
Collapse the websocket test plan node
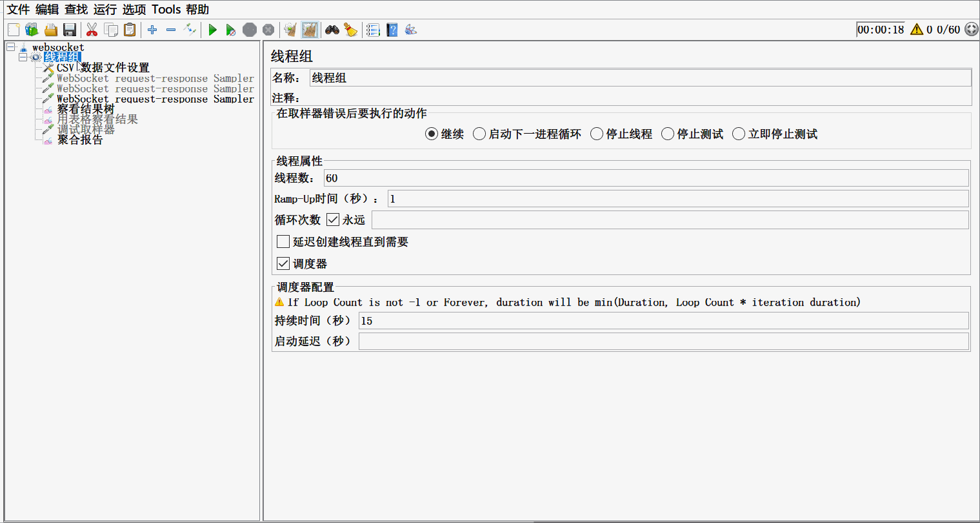[x=11, y=47]
